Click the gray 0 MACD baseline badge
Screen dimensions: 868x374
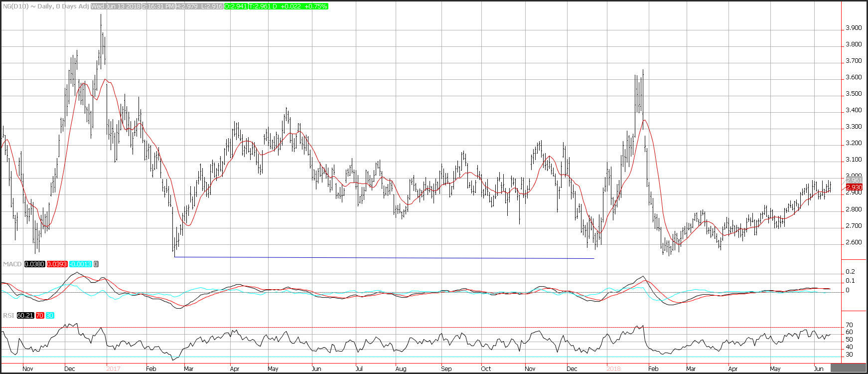pos(96,264)
